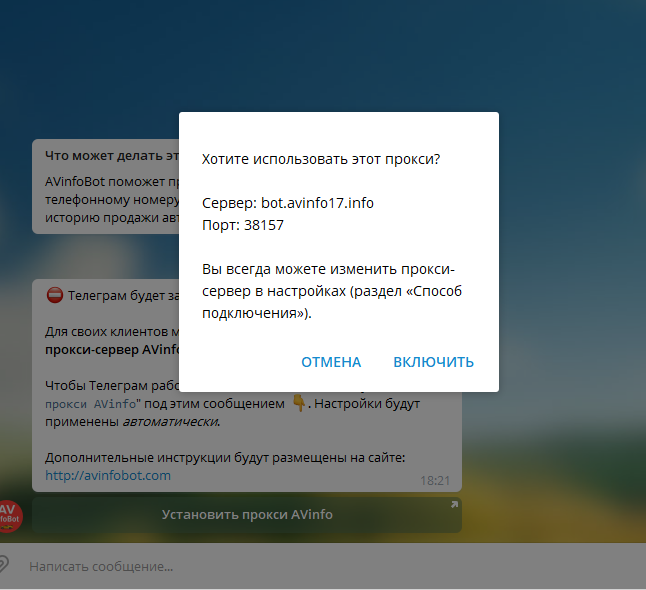Click the port value 38157
Image resolution: width=646 pixels, height=590 pixels.
[264, 225]
